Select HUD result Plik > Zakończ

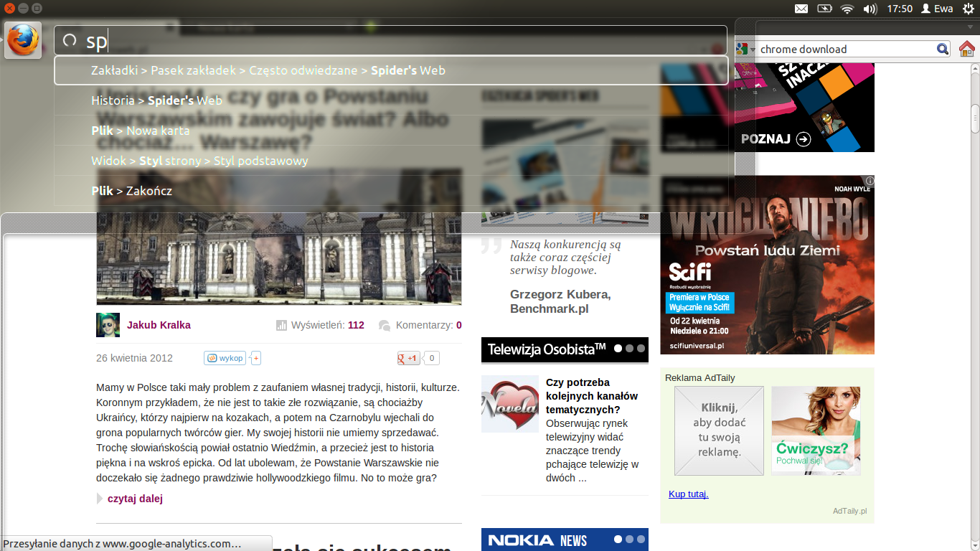tap(391, 191)
